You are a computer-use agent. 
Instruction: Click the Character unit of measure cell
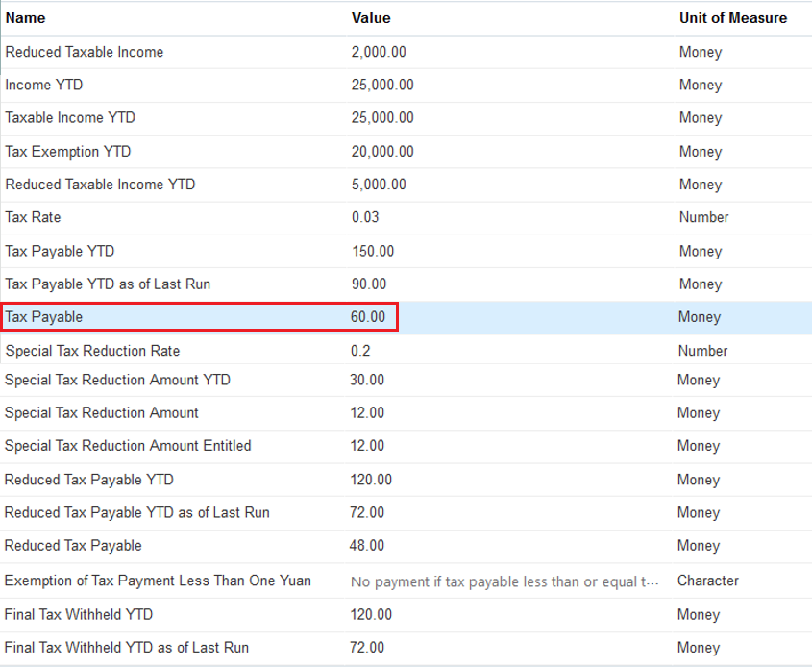coord(708,581)
